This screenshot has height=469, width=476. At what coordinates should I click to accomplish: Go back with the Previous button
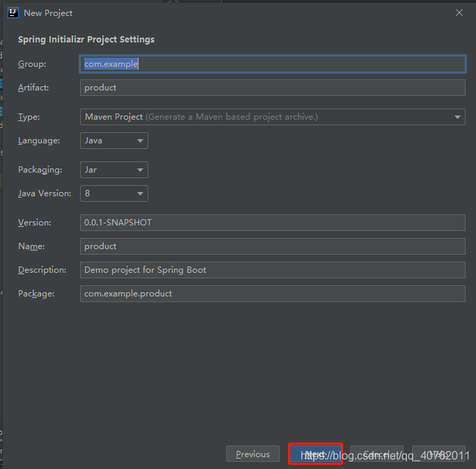point(253,454)
